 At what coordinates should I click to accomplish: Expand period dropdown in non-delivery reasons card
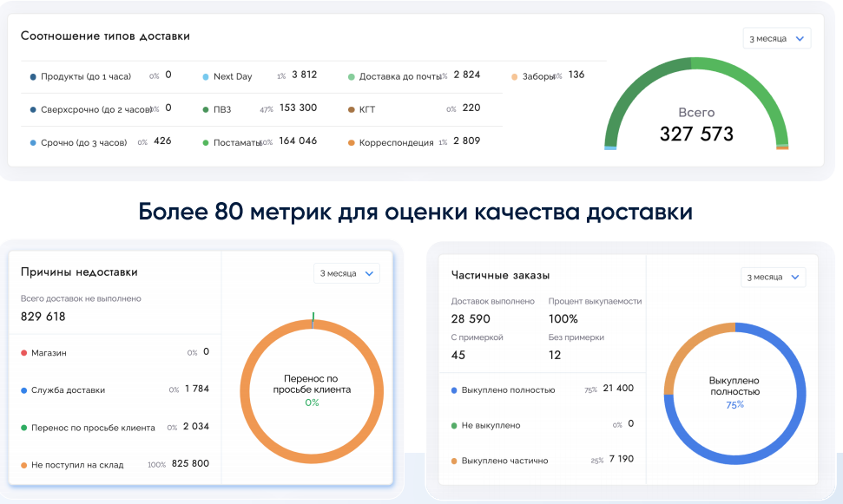click(346, 273)
